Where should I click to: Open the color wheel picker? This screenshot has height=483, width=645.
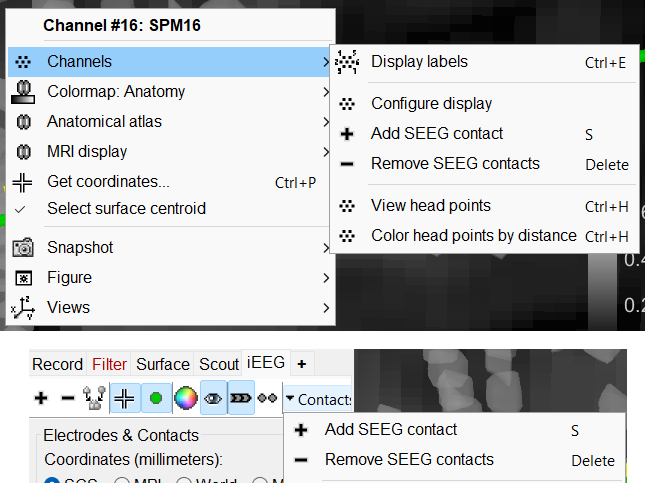(x=185, y=398)
